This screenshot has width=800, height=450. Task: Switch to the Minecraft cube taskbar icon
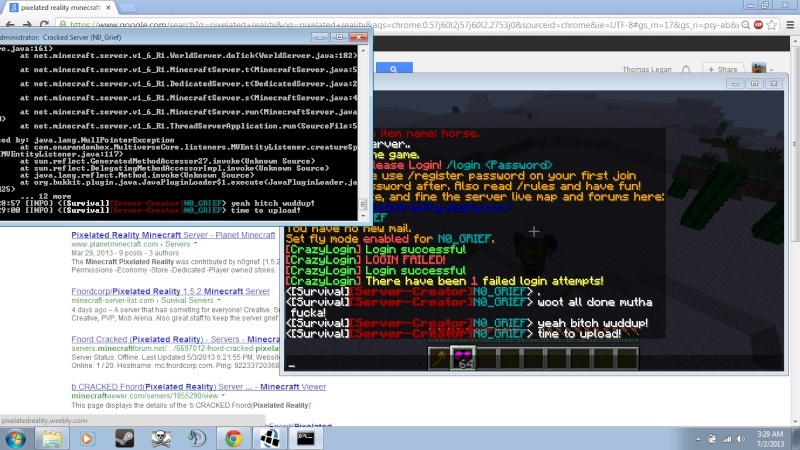(269, 439)
